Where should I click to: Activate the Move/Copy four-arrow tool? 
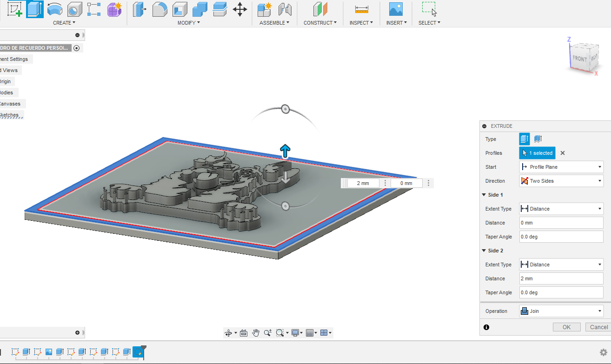(x=239, y=9)
